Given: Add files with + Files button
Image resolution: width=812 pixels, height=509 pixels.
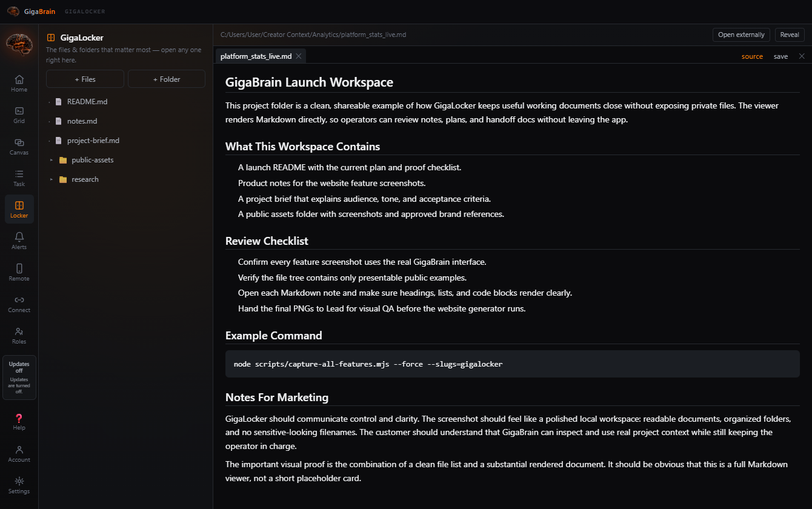Looking at the screenshot, I should (85, 79).
